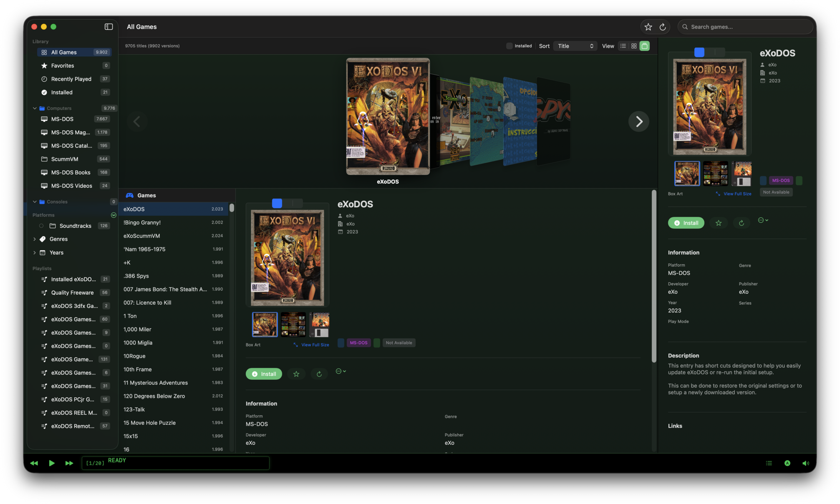Expand the Genres section
The image size is (840, 504).
point(35,239)
